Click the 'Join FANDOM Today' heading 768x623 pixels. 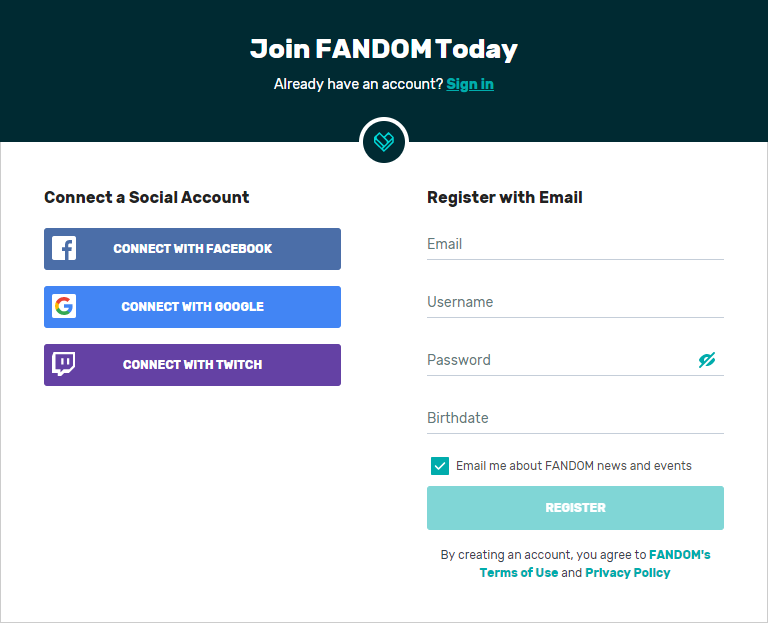pos(384,48)
